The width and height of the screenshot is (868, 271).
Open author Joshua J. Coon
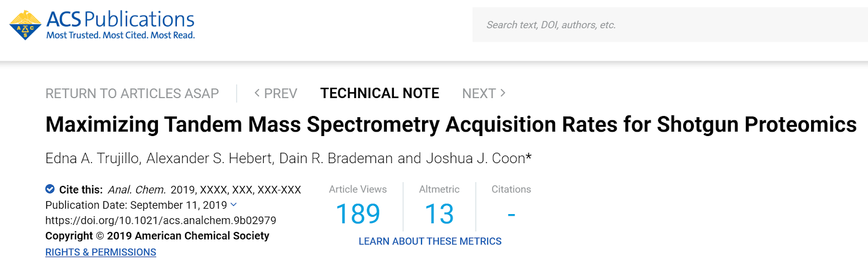[x=475, y=158]
